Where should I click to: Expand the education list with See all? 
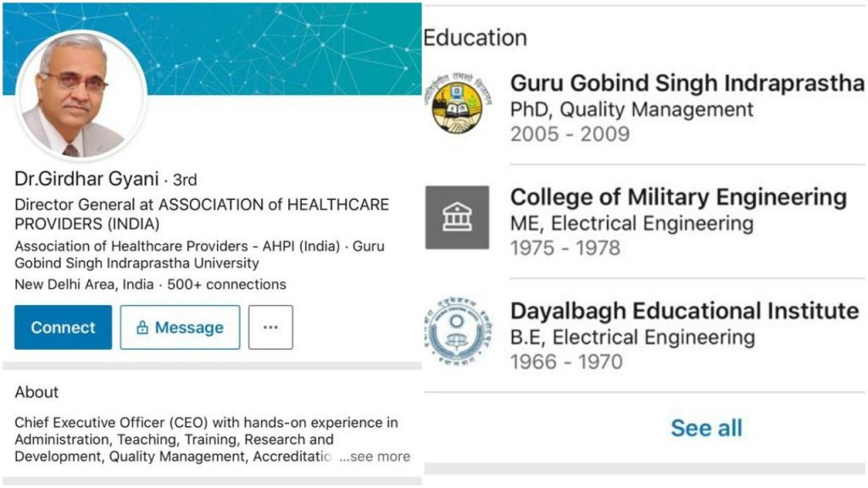pyautogui.click(x=706, y=428)
